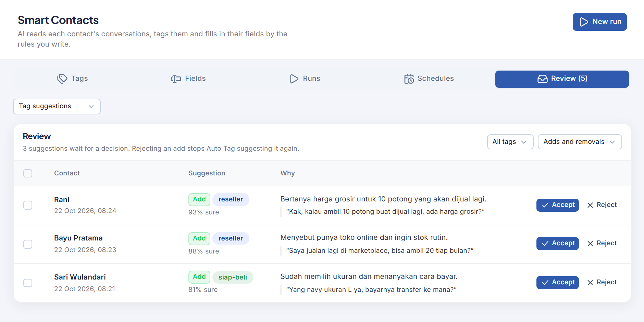Click the Contact column header

[67, 173]
